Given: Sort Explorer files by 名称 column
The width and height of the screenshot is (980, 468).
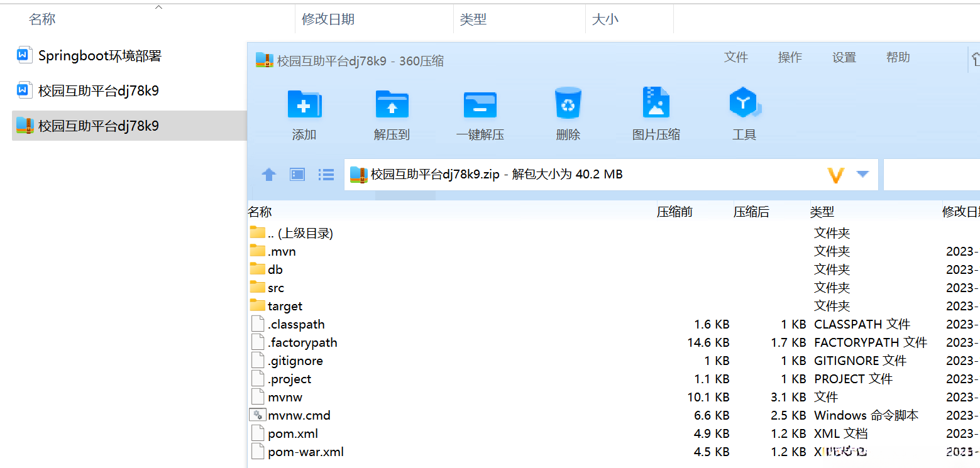Looking at the screenshot, I should click(x=42, y=19).
